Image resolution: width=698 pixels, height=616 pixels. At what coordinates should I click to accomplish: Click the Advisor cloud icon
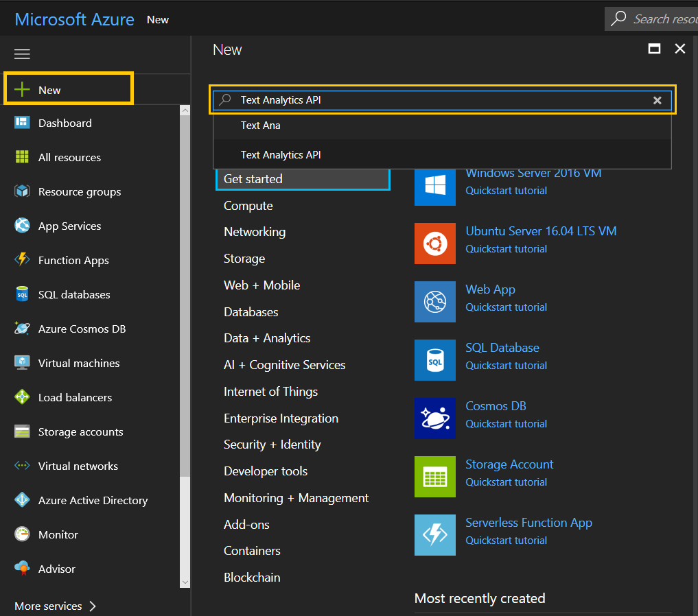22,568
